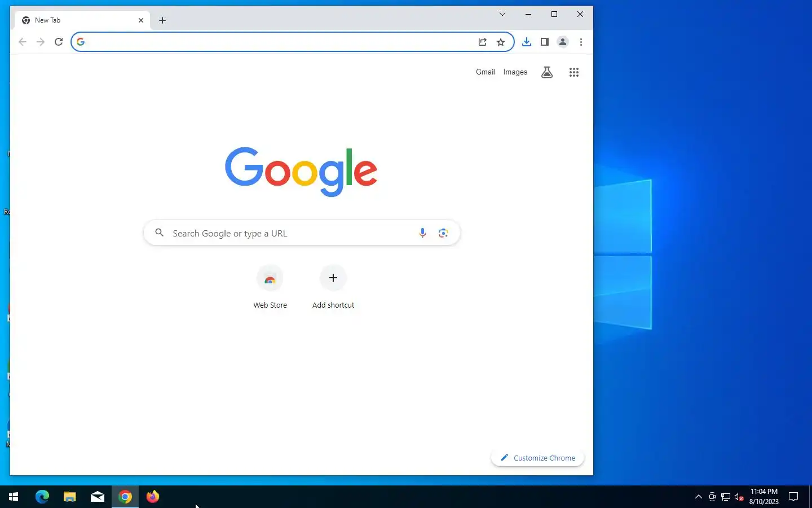Click the Customize Chrome button
812x508 pixels.
[x=538, y=458]
